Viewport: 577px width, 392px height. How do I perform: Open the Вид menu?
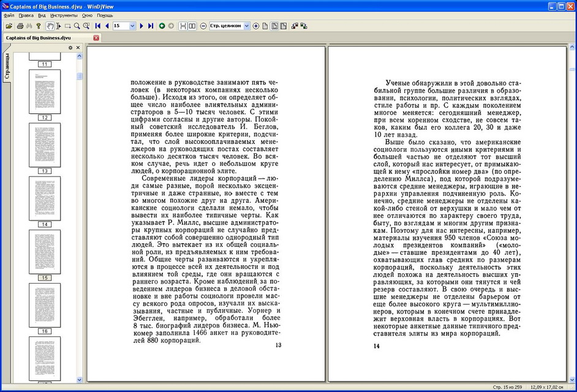42,14
